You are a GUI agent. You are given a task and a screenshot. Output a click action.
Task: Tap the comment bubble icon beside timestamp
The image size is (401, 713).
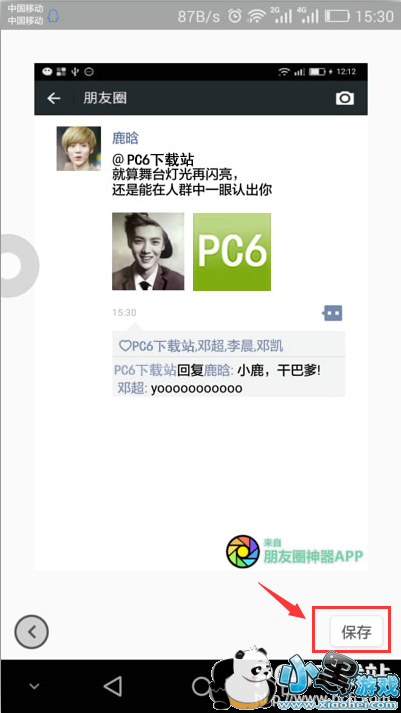point(332,313)
